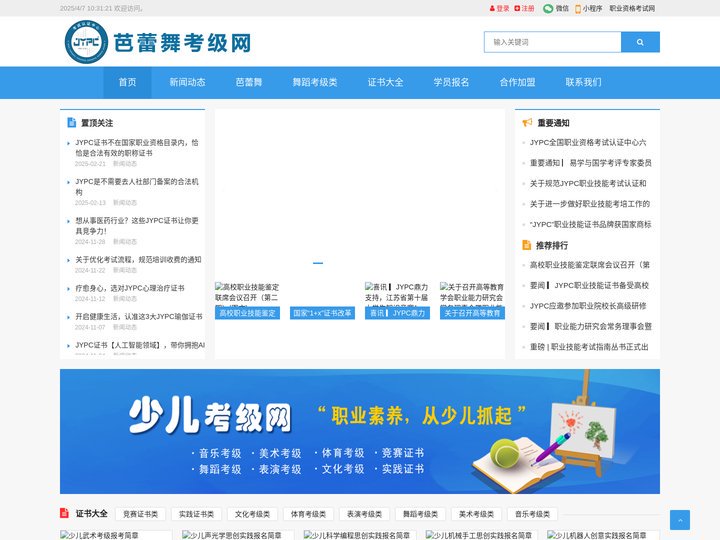Click thumbnail caption 高校职业技能鉴定
Screen dimensions: 720x540
(x=248, y=313)
